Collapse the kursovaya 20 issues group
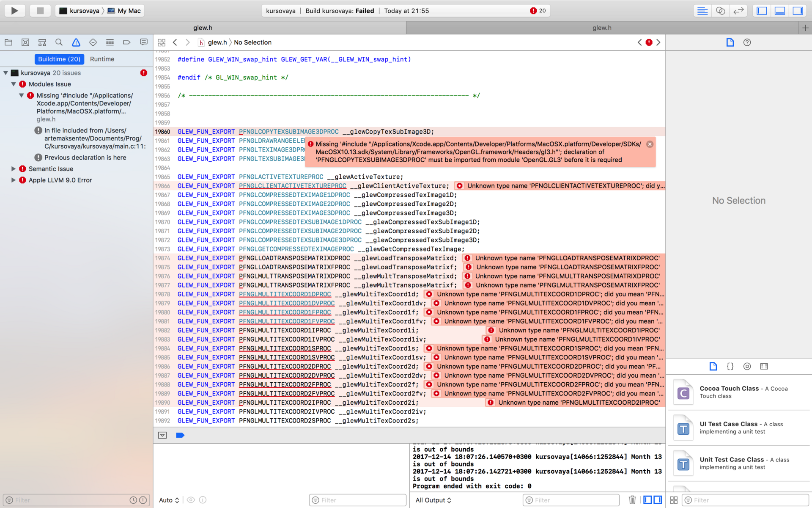Screen dimensions: 812x508 6,73
